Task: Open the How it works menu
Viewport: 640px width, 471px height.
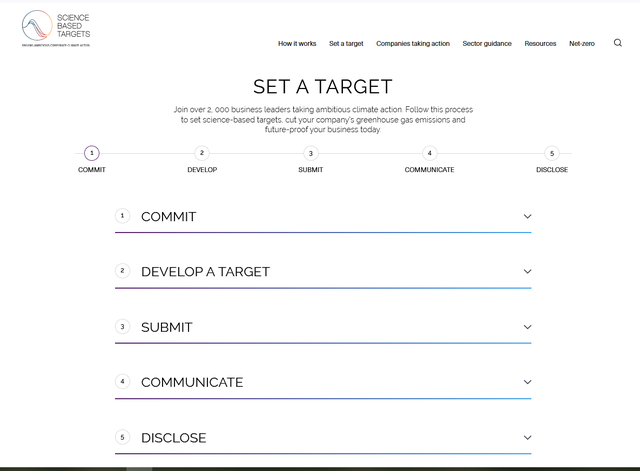Action: (297, 44)
